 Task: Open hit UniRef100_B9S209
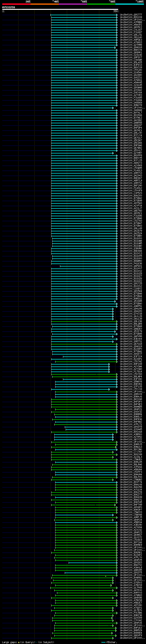131,17
